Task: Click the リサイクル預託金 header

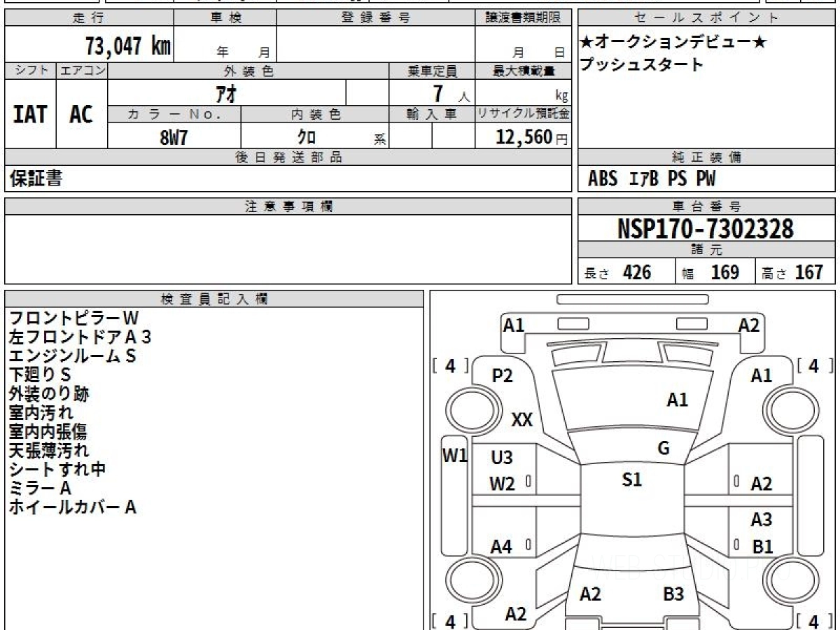Action: coord(524,114)
